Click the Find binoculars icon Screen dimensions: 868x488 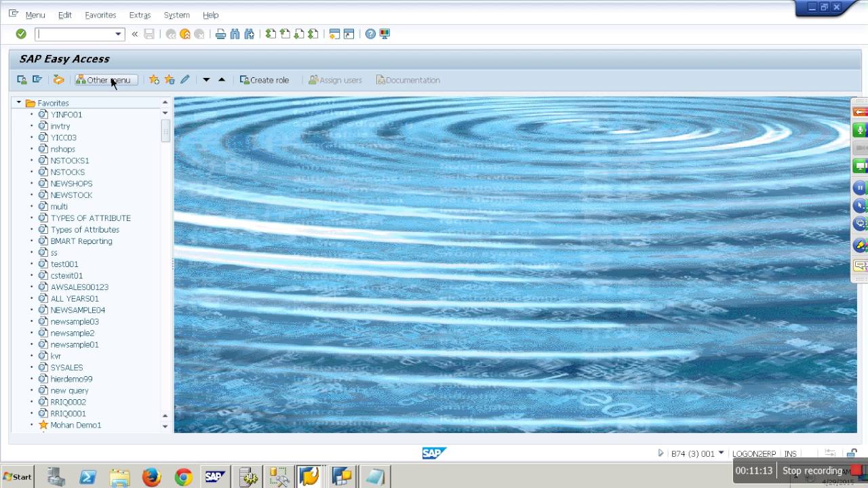235,34
